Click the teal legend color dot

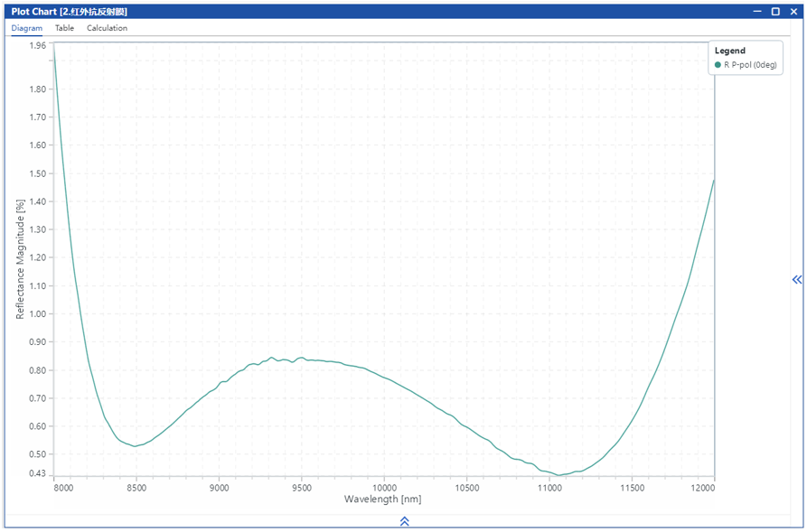tap(718, 65)
